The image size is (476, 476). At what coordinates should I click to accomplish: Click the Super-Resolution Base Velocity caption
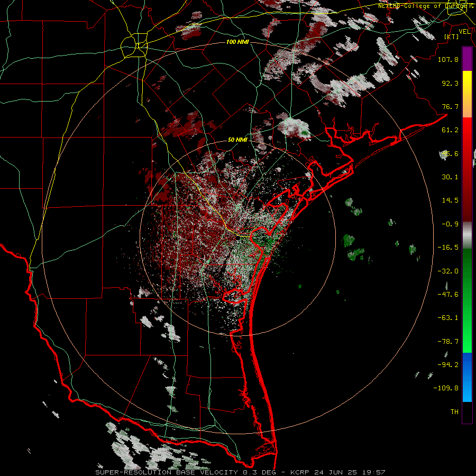[241, 472]
